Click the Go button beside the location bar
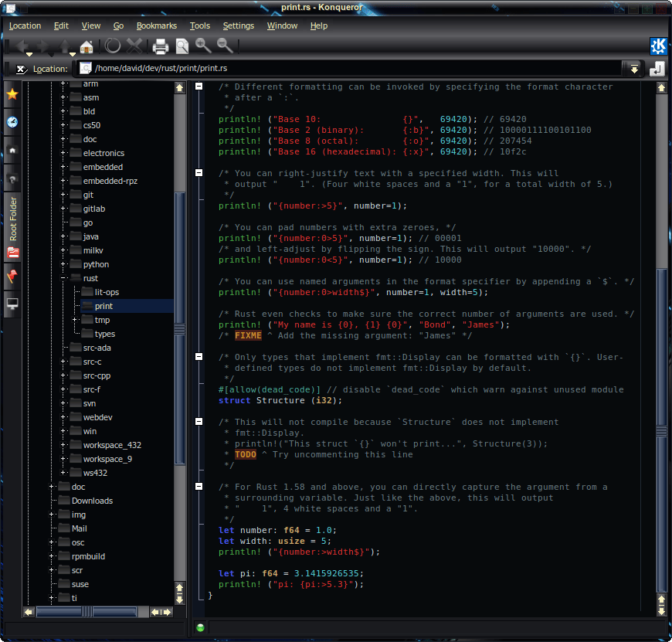This screenshot has width=672, height=642. click(x=657, y=69)
